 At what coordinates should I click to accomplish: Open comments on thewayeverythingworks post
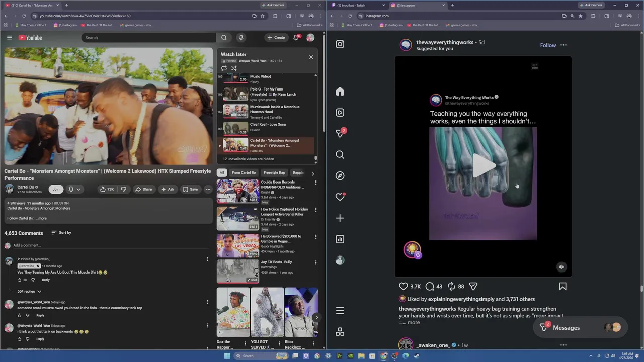430,286
